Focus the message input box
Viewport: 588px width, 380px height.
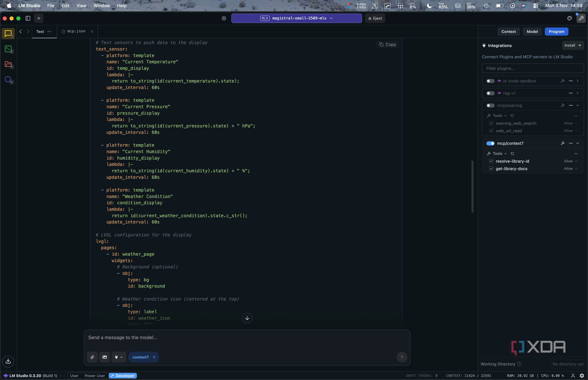[x=247, y=337]
